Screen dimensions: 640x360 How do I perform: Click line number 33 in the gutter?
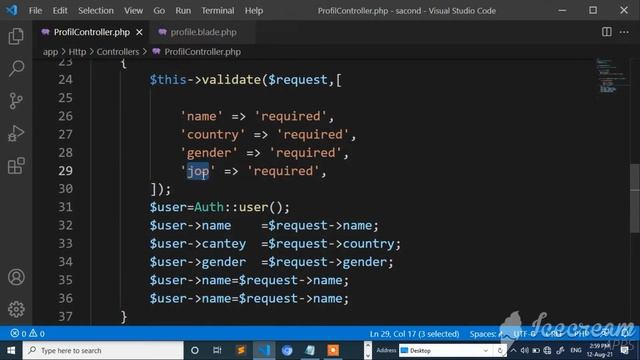65,244
